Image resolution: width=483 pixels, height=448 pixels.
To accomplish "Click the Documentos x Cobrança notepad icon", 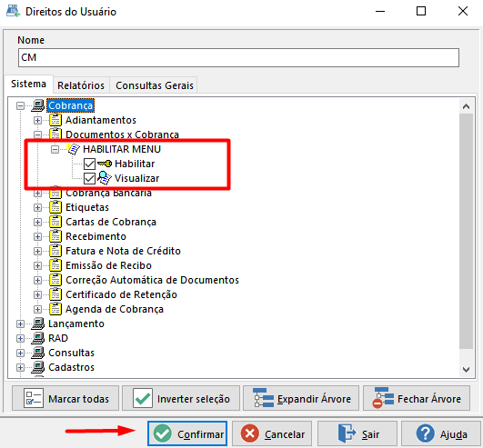I will point(55,134).
